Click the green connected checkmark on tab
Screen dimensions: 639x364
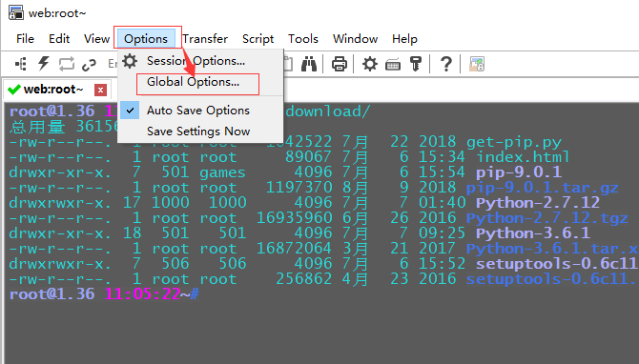pyautogui.click(x=14, y=90)
